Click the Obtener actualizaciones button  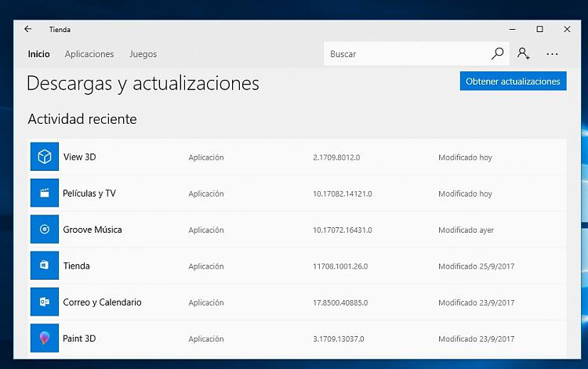tap(513, 81)
